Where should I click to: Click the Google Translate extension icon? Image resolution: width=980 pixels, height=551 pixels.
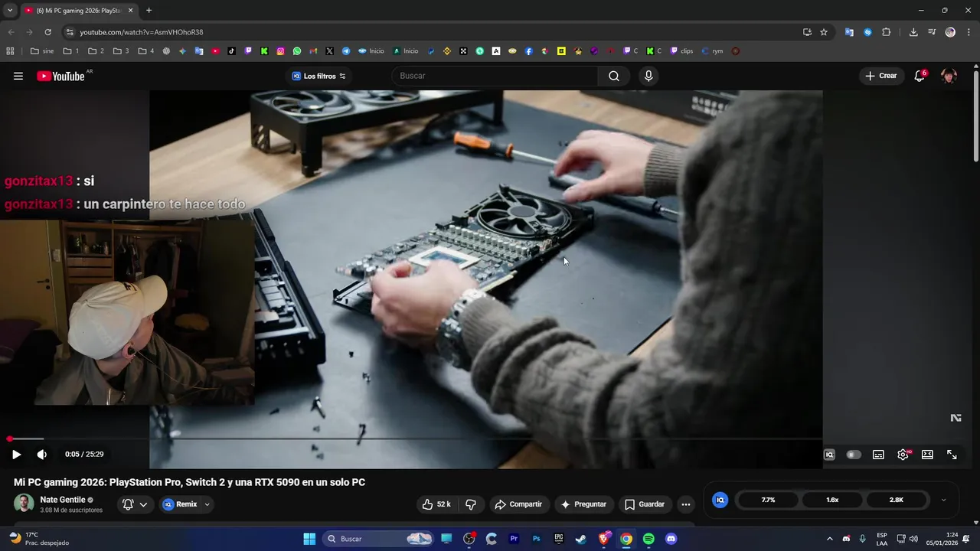849,32
